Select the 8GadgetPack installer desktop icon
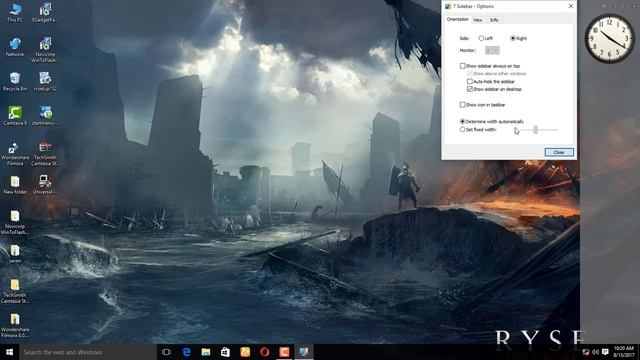Screen dimensions: 640x360 [45, 12]
